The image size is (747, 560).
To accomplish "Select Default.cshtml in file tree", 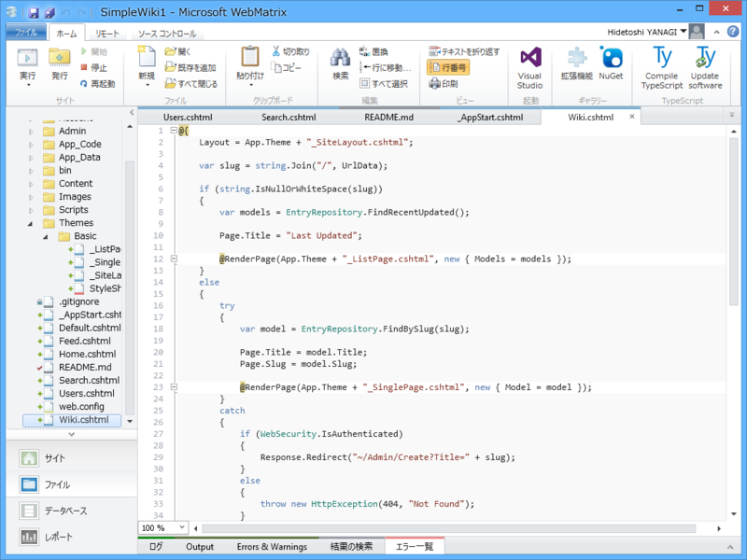I will [x=90, y=328].
